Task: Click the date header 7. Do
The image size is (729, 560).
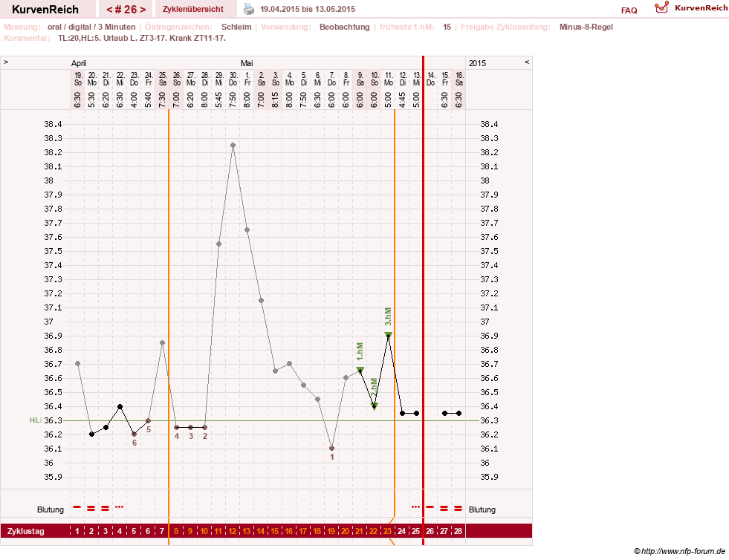Action: click(x=332, y=79)
